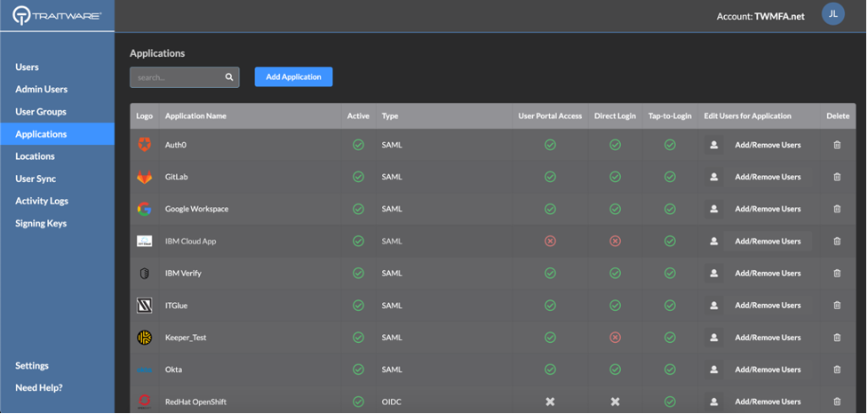Click the IBM Verify shield logo
The height and width of the screenshot is (414, 868).
point(145,274)
